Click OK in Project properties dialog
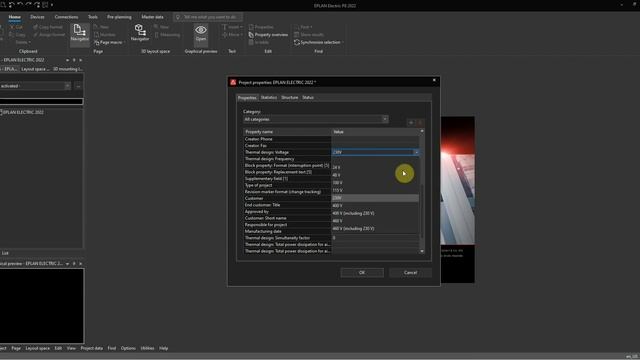 click(362, 273)
